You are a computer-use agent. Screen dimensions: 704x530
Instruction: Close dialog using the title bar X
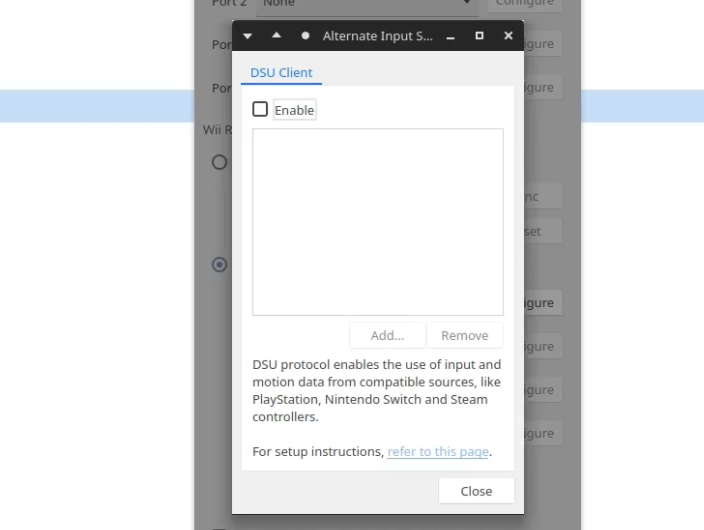508,36
